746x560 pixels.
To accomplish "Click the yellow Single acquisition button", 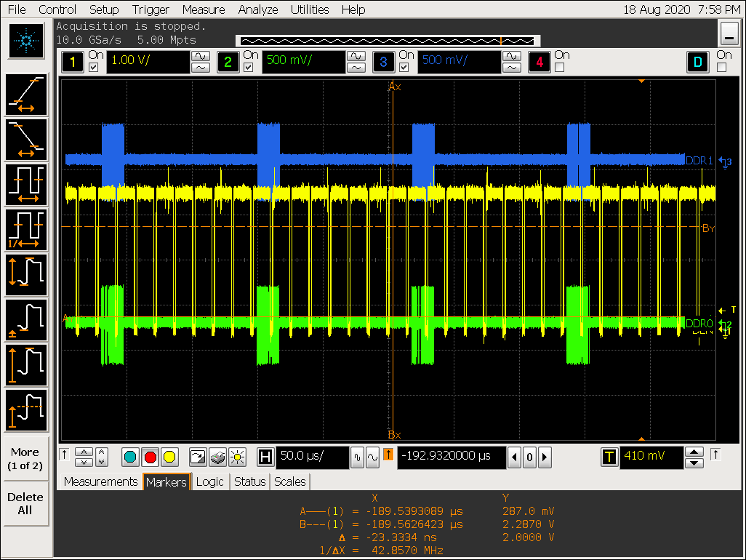I will pos(169,457).
